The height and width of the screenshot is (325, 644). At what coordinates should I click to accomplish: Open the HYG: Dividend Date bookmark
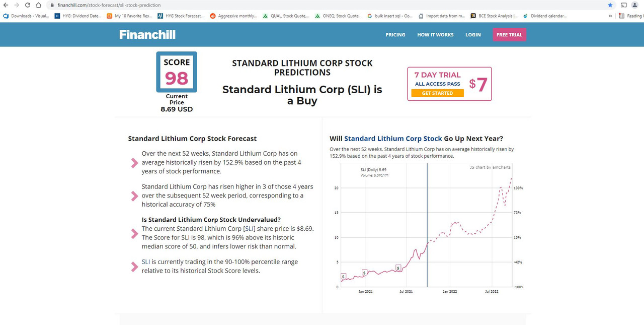(x=78, y=16)
